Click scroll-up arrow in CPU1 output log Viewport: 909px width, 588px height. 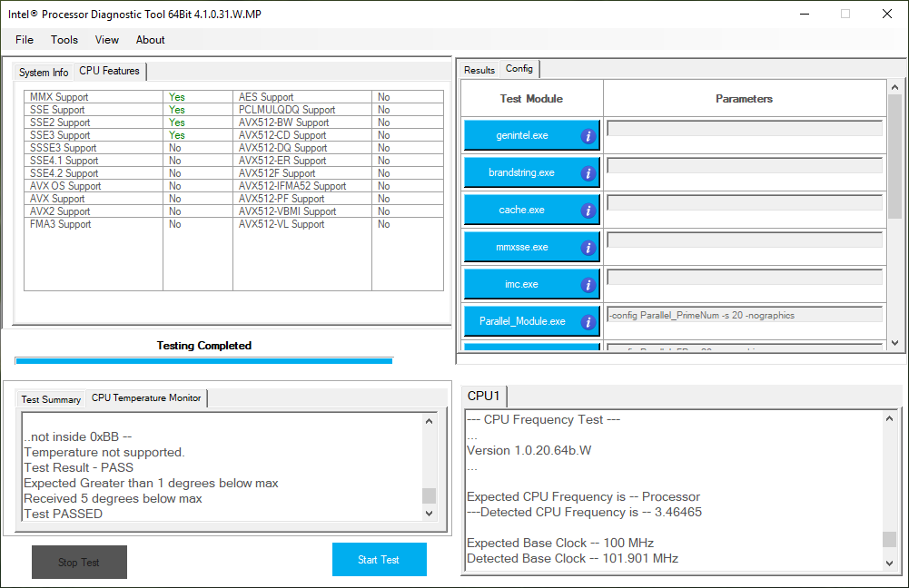[889, 418]
